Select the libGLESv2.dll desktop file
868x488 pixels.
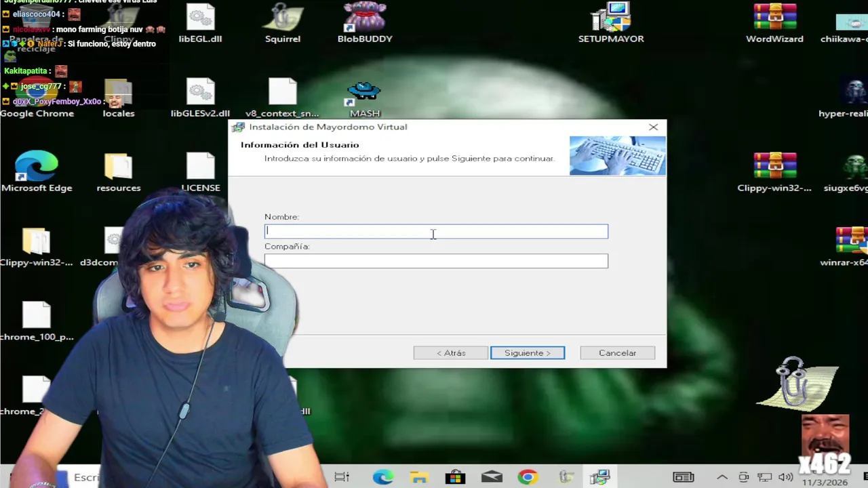(200, 98)
